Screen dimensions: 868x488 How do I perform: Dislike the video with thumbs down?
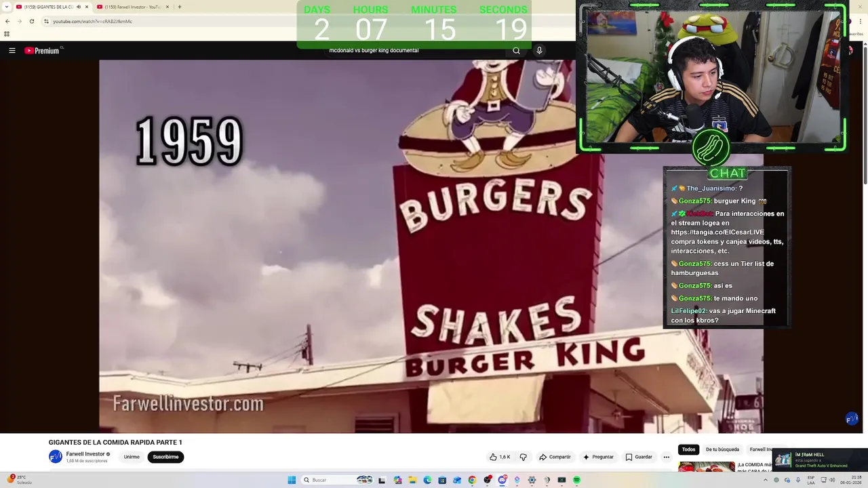tap(523, 457)
